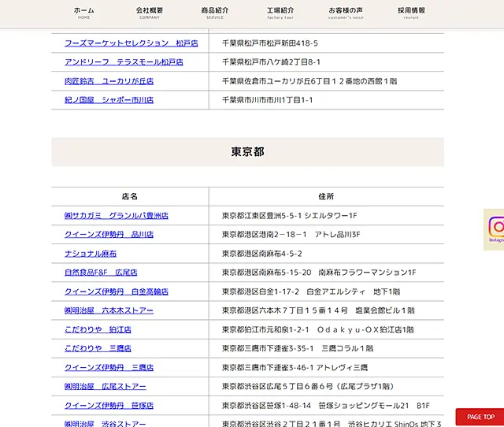Go to 商品紹介 SERVICE menu item
Viewport: 504px width, 427px height.
215,13
